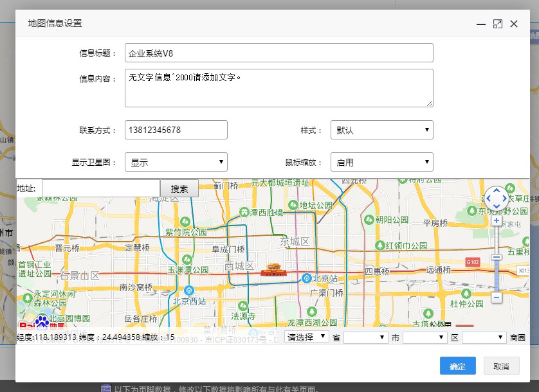The width and height of the screenshot is (539, 392).
Task: Click the 红领巾公园 park marker
Action: click(380, 245)
